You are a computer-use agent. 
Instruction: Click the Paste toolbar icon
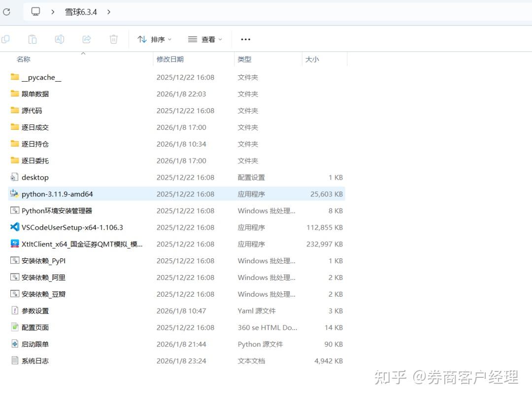(x=32, y=39)
